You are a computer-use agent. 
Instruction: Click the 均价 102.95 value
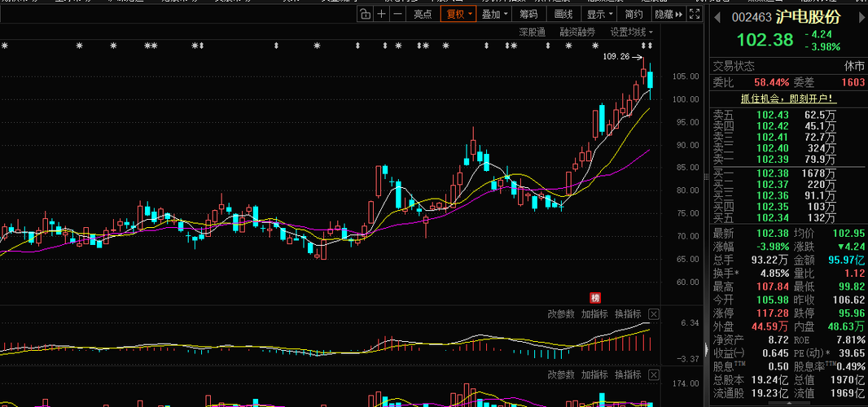pos(848,233)
